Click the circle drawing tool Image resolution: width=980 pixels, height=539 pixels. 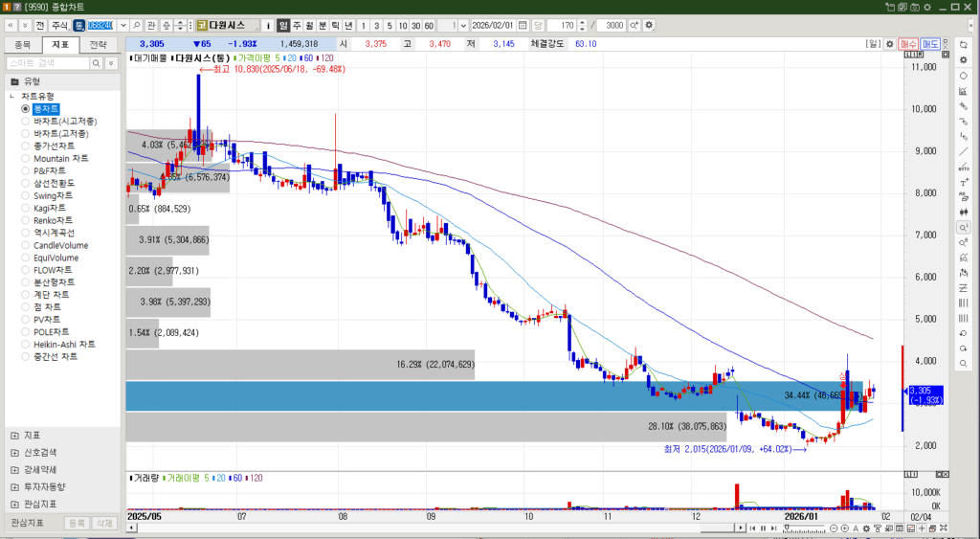coord(963,76)
